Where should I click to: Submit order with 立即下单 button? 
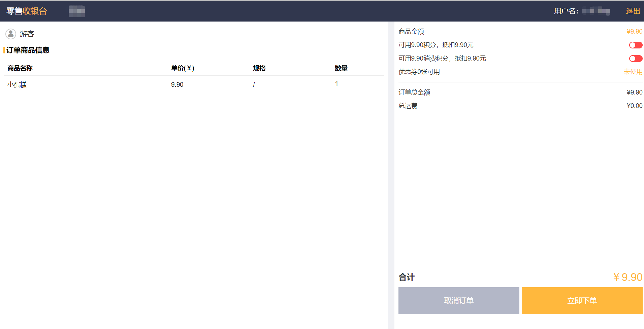click(582, 301)
